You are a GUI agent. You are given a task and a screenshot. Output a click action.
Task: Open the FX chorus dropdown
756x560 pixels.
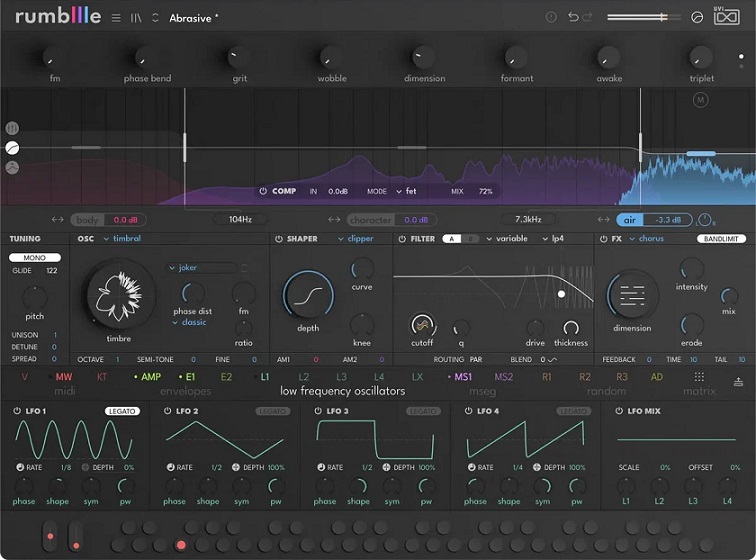click(x=647, y=239)
